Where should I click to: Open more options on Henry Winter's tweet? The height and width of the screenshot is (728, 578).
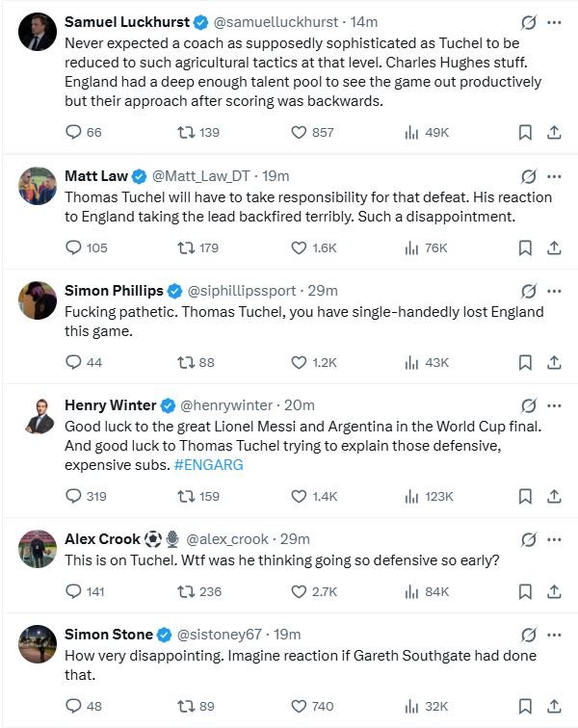click(554, 405)
